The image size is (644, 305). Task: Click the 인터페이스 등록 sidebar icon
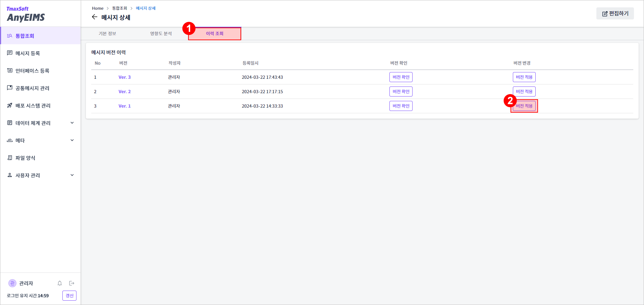10,70
